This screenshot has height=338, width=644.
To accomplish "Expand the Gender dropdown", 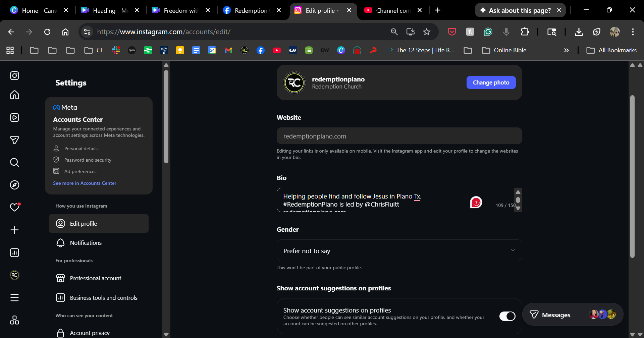I will click(399, 250).
